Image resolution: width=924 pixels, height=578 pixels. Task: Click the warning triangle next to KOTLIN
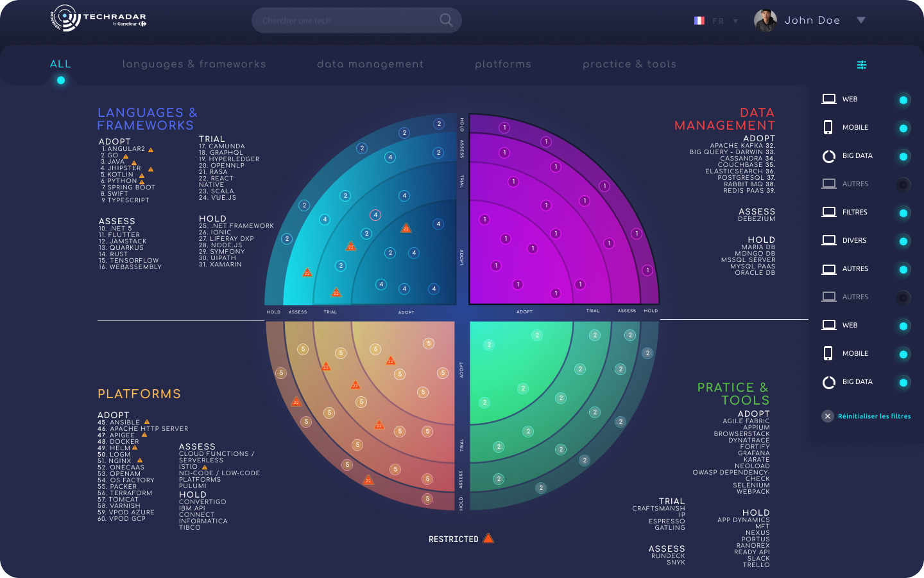(x=142, y=175)
